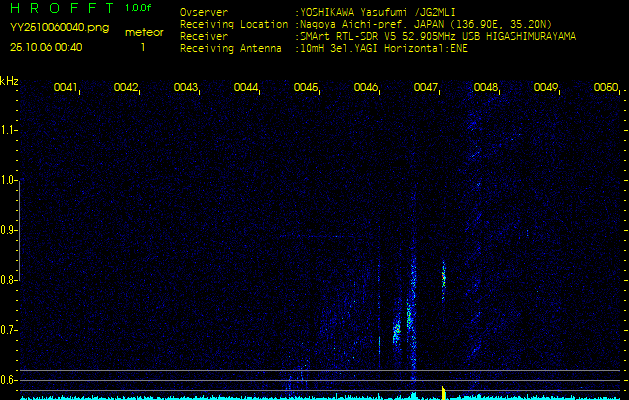Viewport: 629px width, 400px height.
Task: Click the 0.8 frequency axis label
Action: [x=7, y=280]
